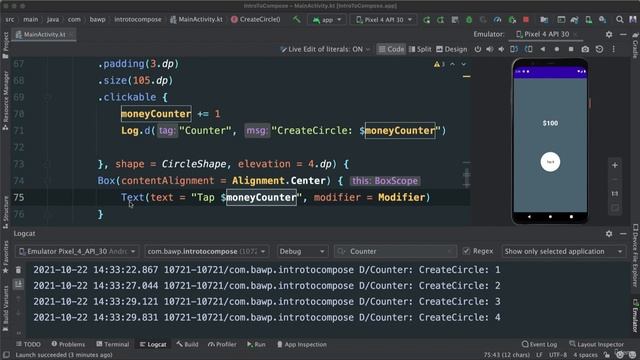Click CreateCircle() in the breadcrumb bar
The height and width of the screenshot is (360, 640).
click(x=256, y=19)
